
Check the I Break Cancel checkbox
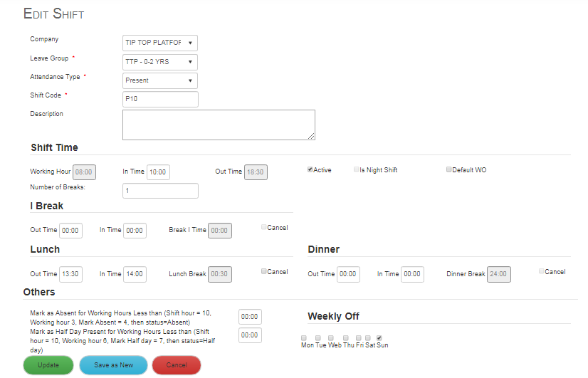pyautogui.click(x=263, y=227)
